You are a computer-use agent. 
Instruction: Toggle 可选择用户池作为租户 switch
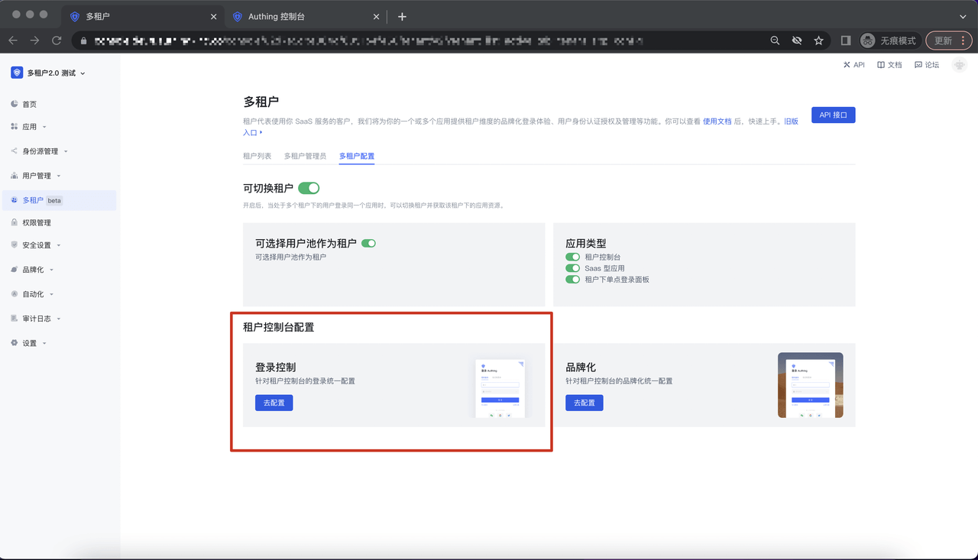click(368, 244)
